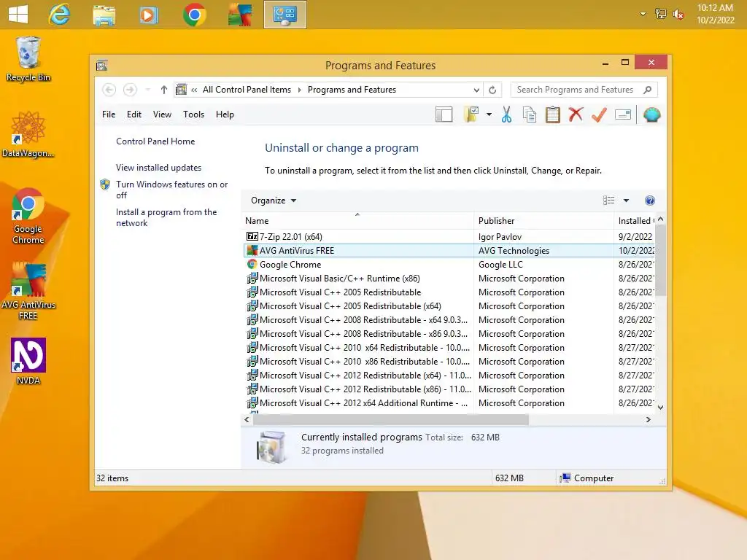Viewport: 747px width, 560px height.
Task: Show hidden tray icons arrow
Action: point(643,14)
